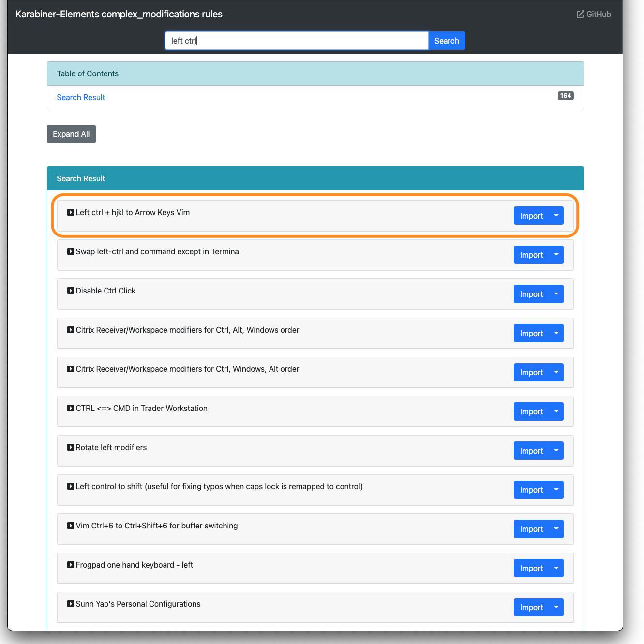Screen dimensions: 644x644
Task: Import the Citrix 'Ctrl, Windows, Alt order' rule
Action: tap(531, 372)
